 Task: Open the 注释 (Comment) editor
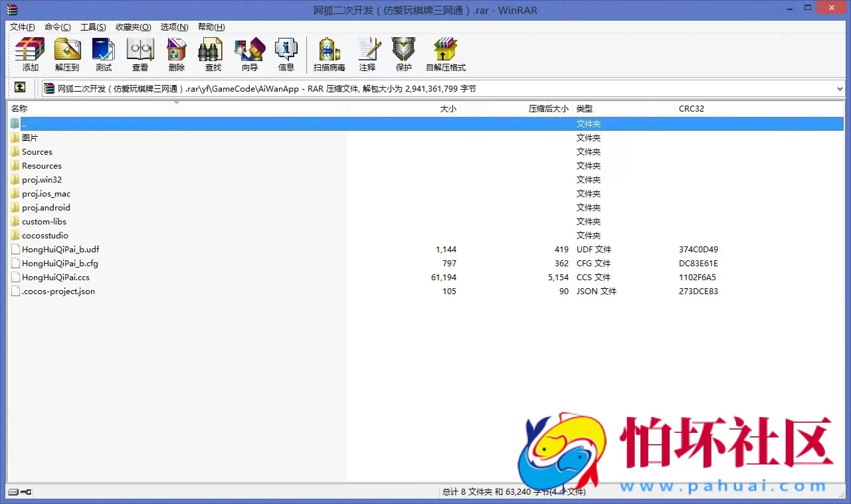coord(368,53)
